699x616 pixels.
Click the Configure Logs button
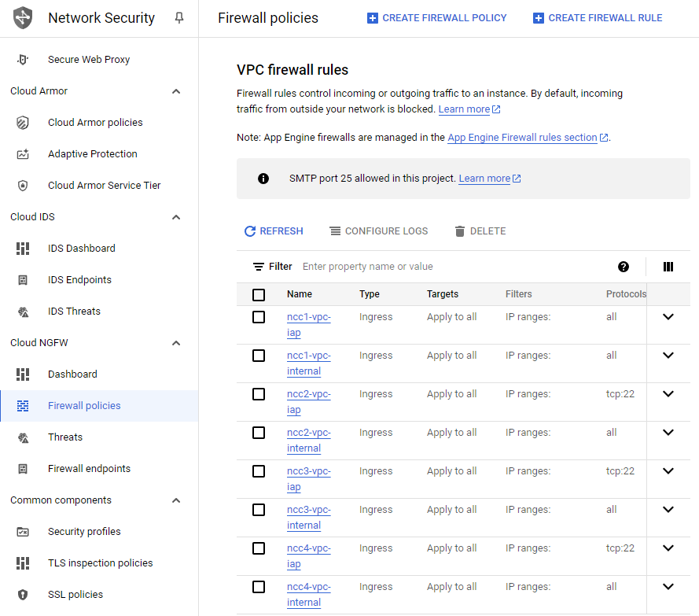point(378,231)
